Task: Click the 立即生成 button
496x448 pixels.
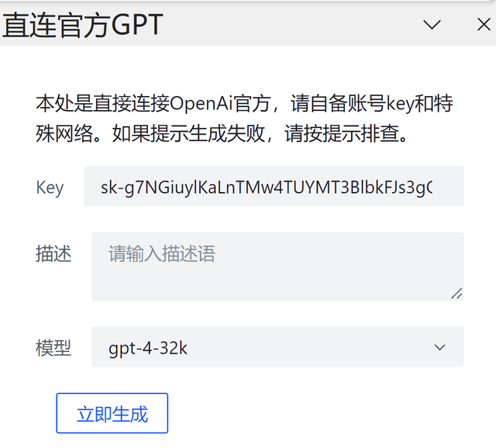Action: pos(112,413)
